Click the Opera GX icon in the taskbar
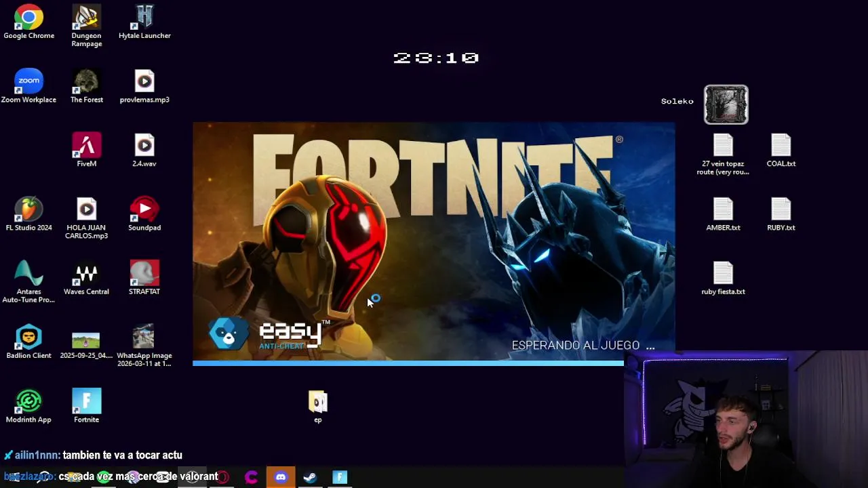868x488 pixels. pyautogui.click(x=223, y=477)
